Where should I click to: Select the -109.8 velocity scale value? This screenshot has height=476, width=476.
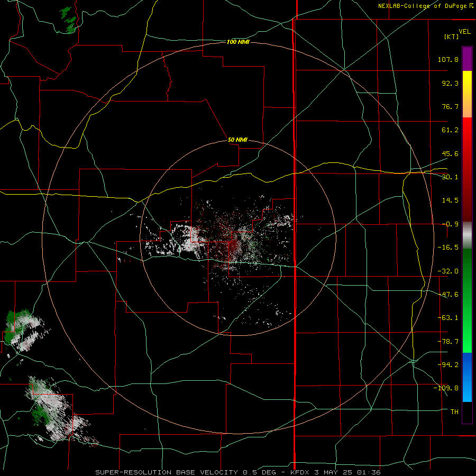coord(446,388)
